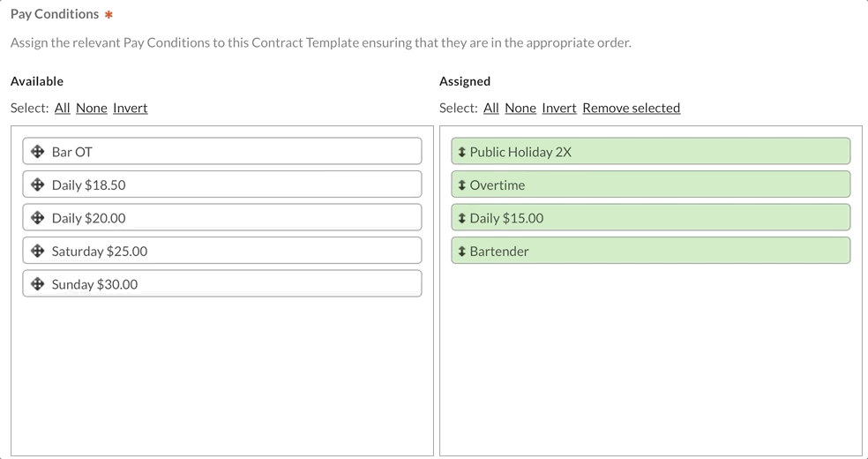Select the Bar OT available item
Screen dimensions: 868x459
[221, 152]
